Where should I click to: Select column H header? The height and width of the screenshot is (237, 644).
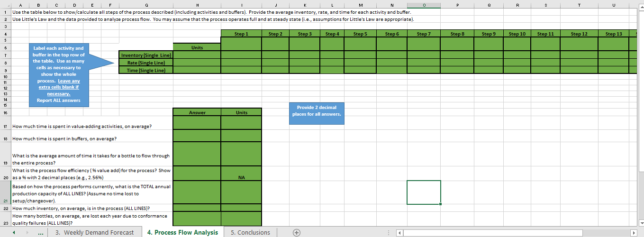click(197, 4)
